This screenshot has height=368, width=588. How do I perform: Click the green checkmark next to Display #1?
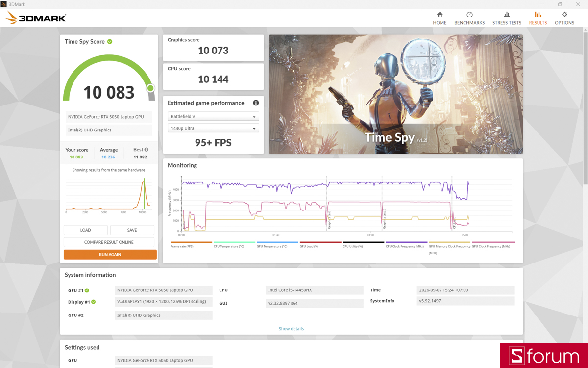pos(93,302)
